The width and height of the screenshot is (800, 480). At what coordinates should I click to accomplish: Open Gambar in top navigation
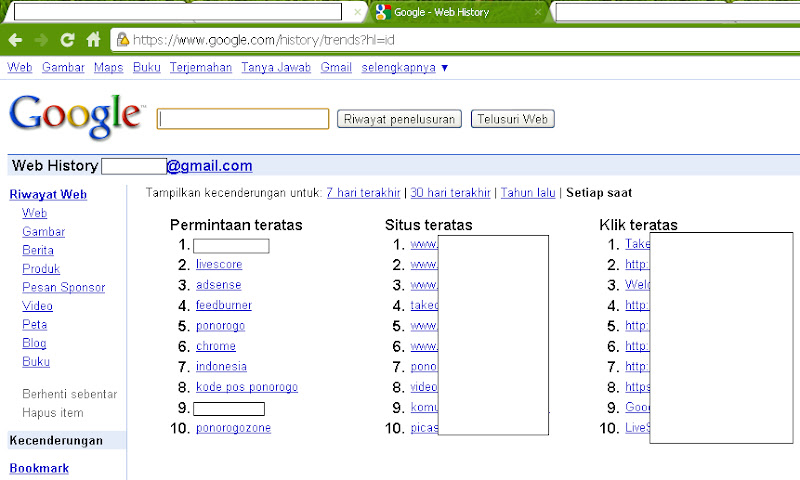click(x=63, y=67)
